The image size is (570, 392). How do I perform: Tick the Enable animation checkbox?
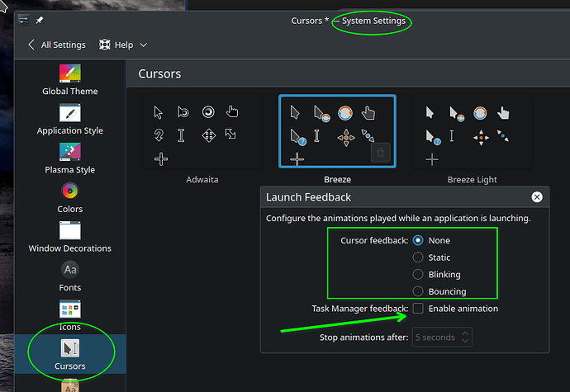click(418, 309)
